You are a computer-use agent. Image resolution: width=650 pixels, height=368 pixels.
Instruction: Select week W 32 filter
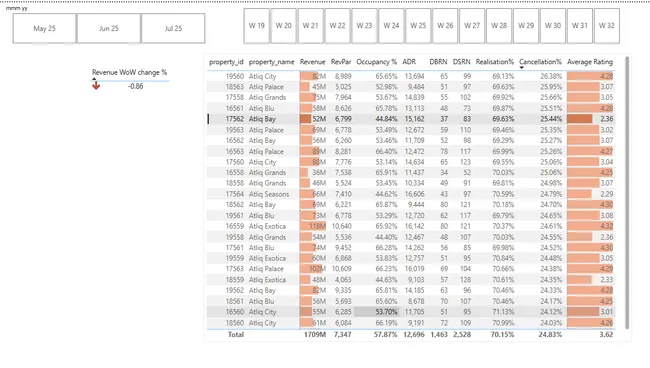pyautogui.click(x=607, y=26)
